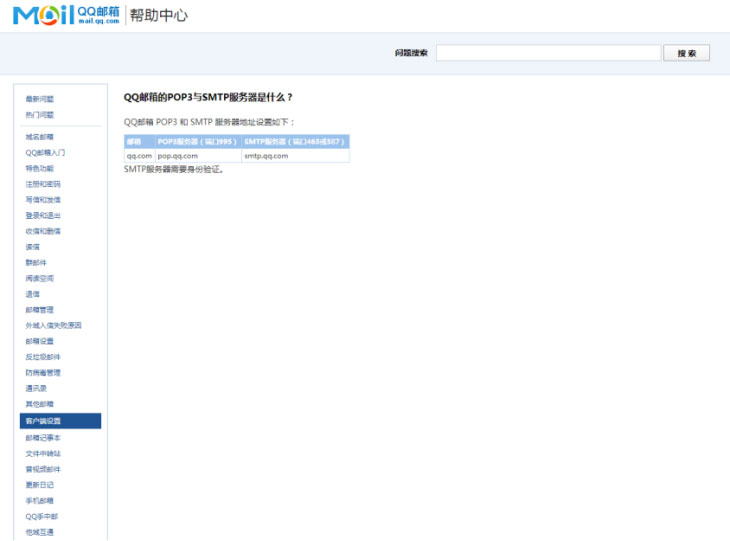The height and width of the screenshot is (541, 730).
Task: Select 注册和密码 in the sidebar
Action: point(43,184)
